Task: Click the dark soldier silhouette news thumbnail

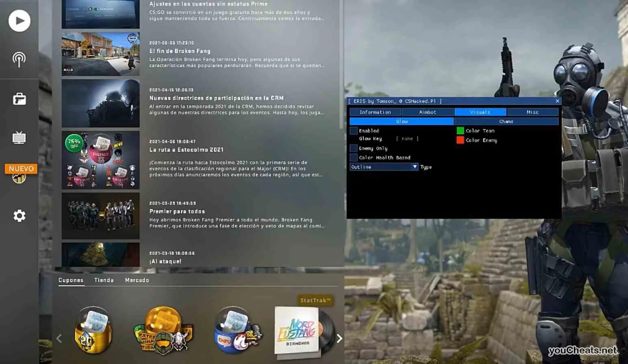Action: (x=101, y=103)
